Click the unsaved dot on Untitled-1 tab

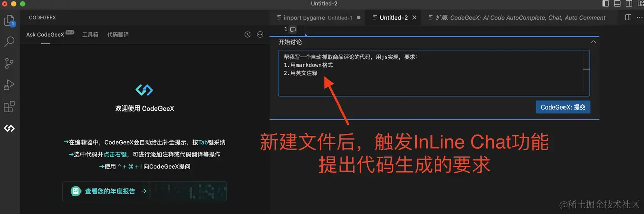(x=359, y=18)
